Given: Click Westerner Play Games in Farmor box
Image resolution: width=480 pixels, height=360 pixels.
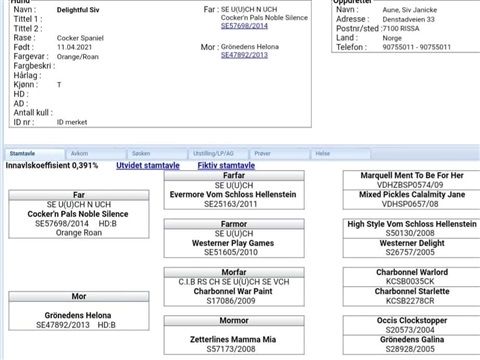Looking at the screenshot, I should pyautogui.click(x=233, y=243).
